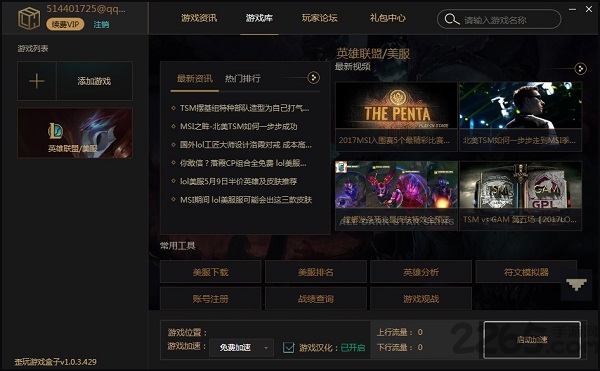The image size is (600, 371).
Task: Click the downward triangle icon beside tools
Action: (576, 285)
